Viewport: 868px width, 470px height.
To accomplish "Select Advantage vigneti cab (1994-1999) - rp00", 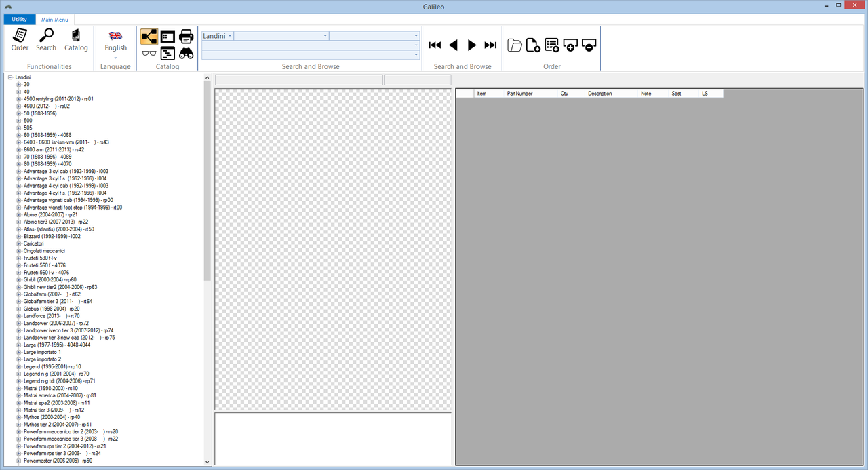I will tap(68, 200).
